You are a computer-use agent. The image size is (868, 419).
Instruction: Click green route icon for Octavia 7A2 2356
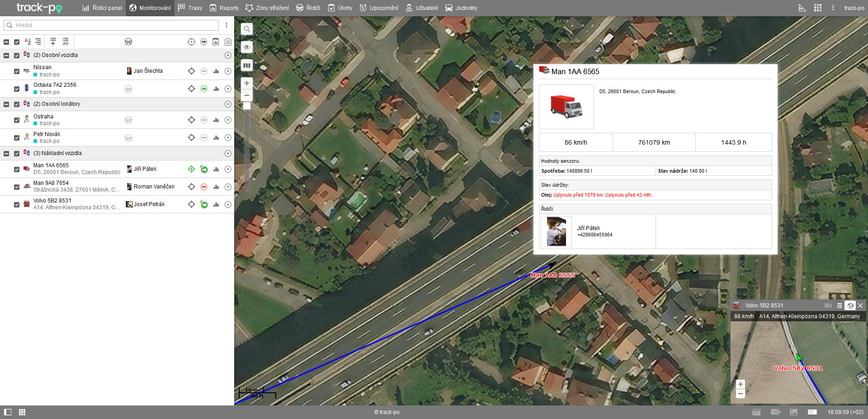(204, 89)
